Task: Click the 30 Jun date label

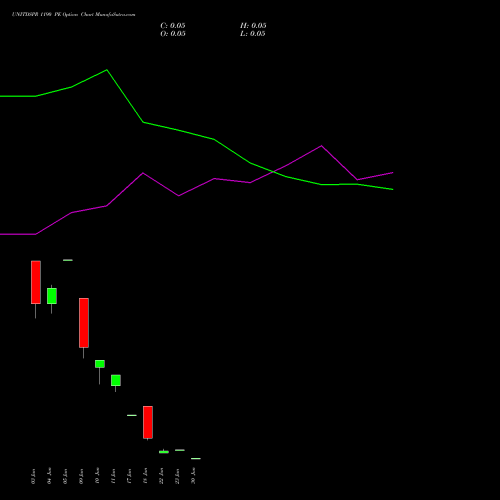Action: 193,476
